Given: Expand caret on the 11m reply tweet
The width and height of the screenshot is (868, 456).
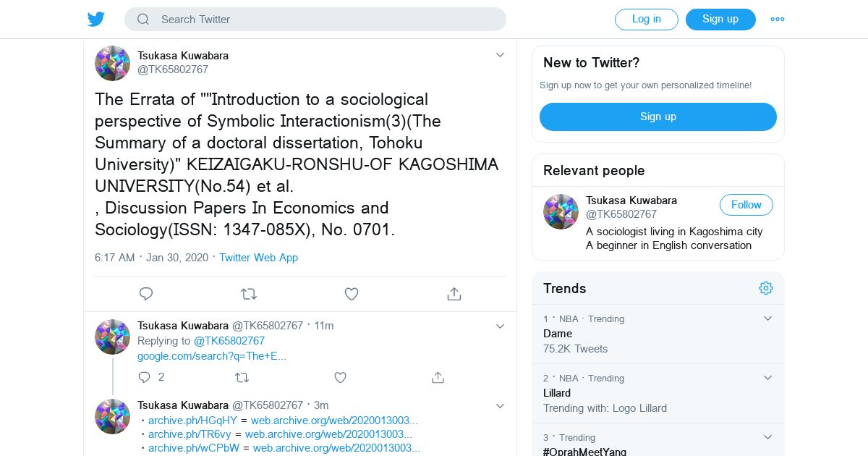Looking at the screenshot, I should (500, 326).
